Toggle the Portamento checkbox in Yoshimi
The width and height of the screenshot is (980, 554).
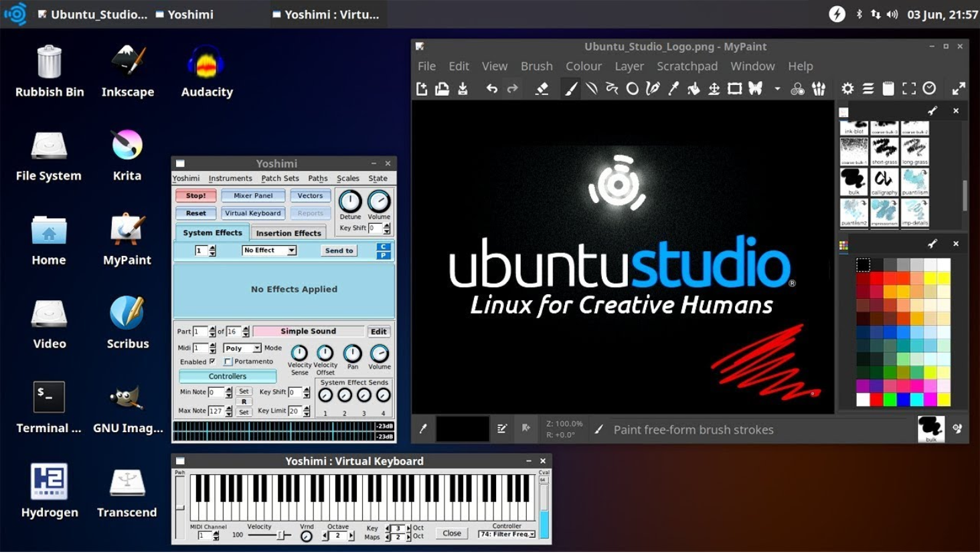coord(228,362)
